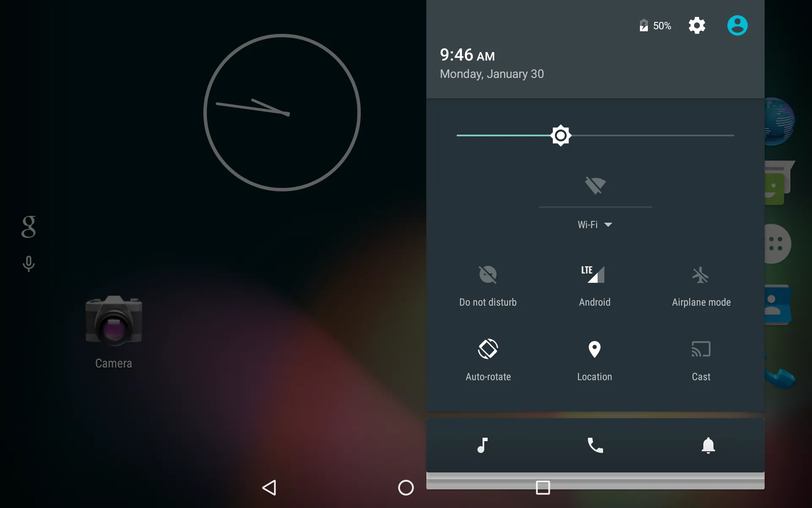Tap the Home circle button
This screenshot has height=508, width=812.
406,488
